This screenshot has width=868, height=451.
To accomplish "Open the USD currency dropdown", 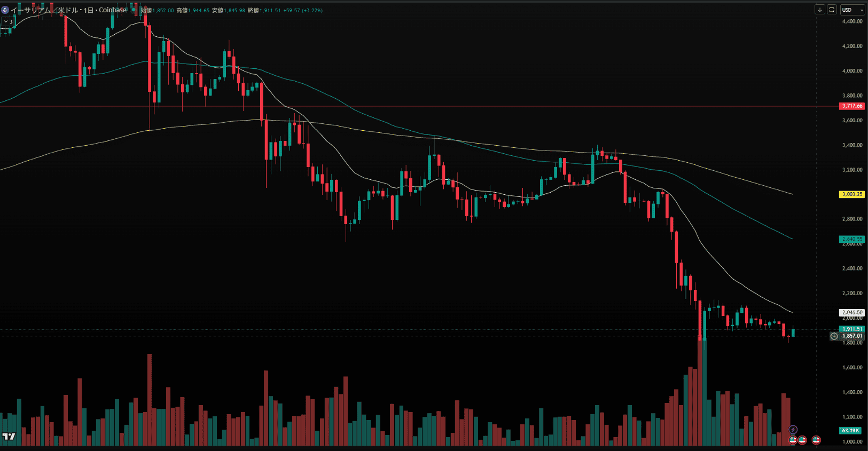I will pyautogui.click(x=852, y=10).
